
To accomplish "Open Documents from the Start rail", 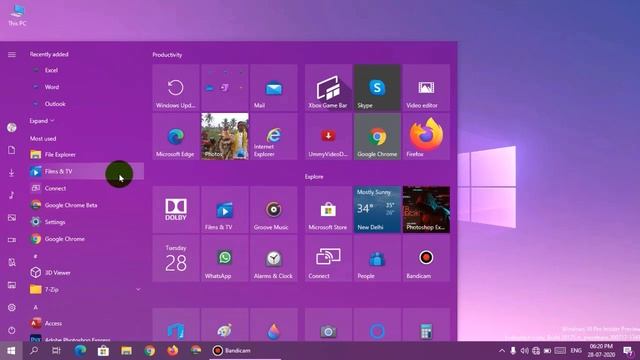I will pos(12,150).
